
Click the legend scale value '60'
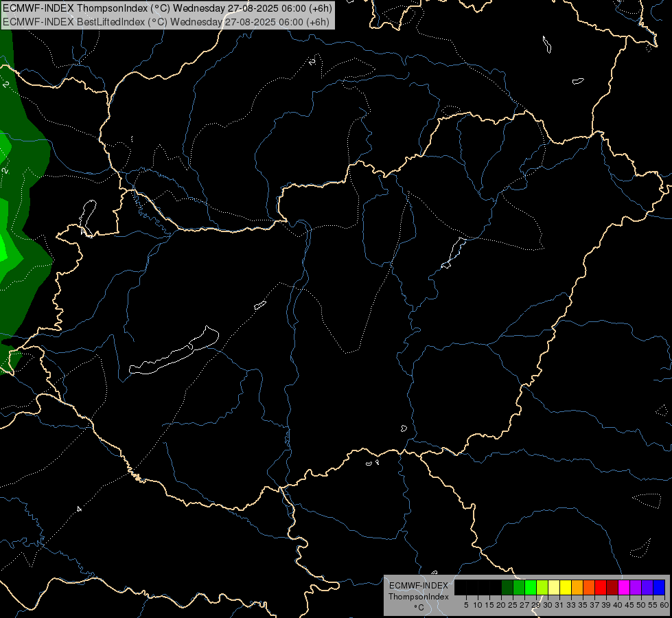coord(664,605)
